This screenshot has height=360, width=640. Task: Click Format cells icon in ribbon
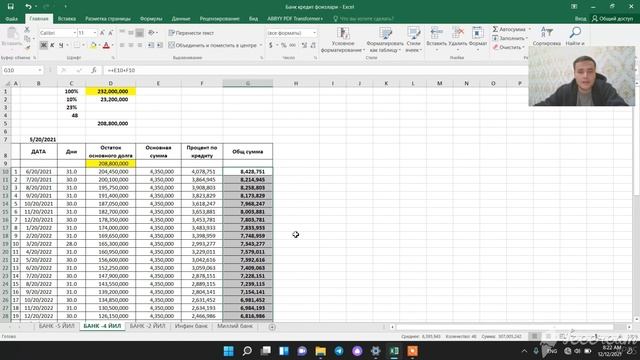pos(477,33)
